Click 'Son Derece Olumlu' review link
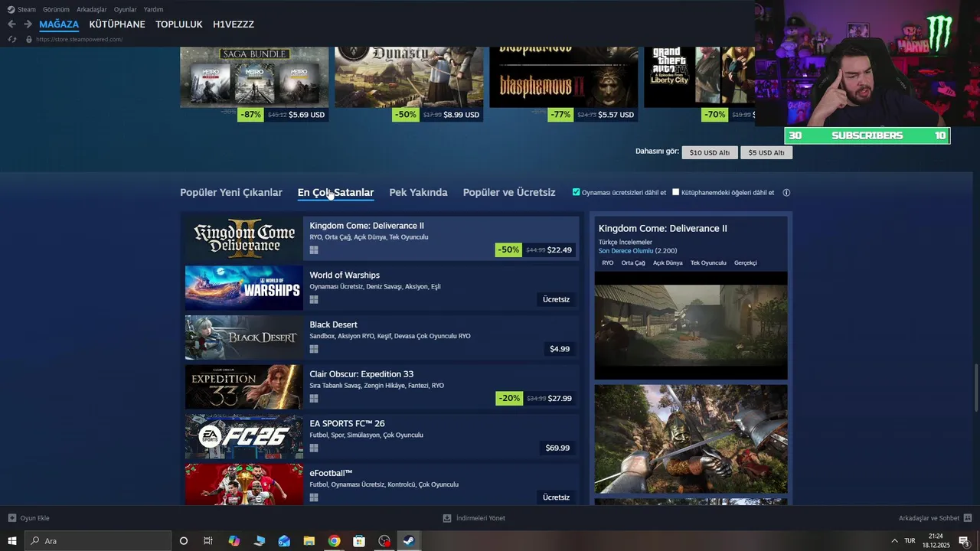The width and height of the screenshot is (980, 551). pos(626,251)
